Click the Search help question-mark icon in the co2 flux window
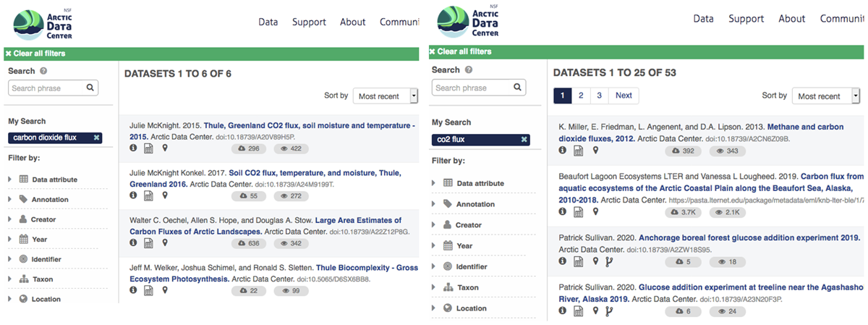868x325 pixels. coord(468,70)
